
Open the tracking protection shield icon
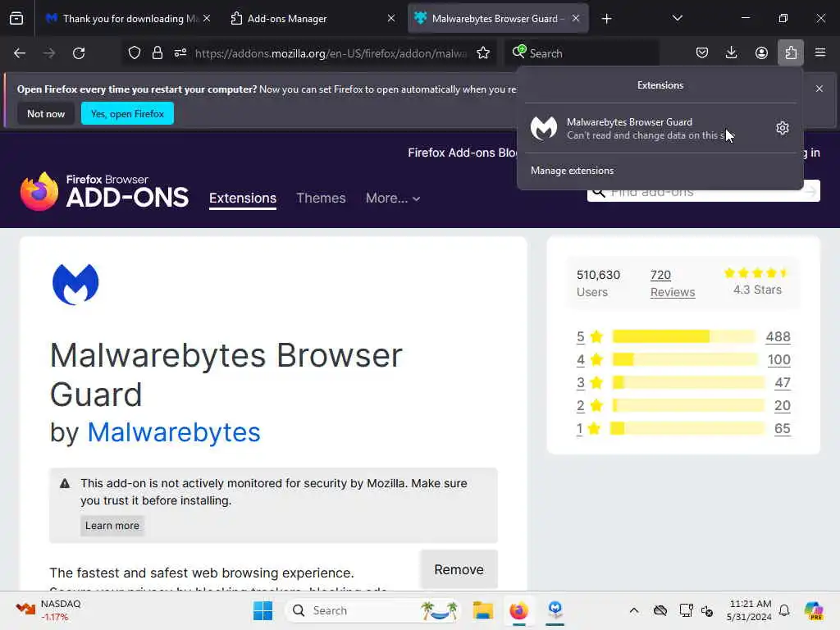[135, 53]
